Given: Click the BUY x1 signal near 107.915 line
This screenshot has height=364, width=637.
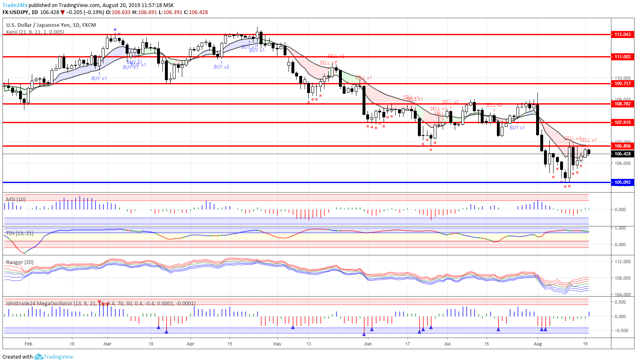Looking at the screenshot, I should coord(518,128).
